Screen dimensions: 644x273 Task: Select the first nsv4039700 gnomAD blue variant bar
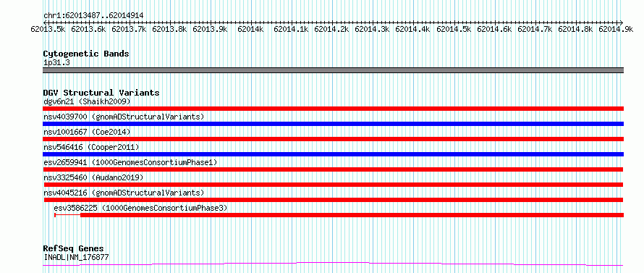[333, 124]
